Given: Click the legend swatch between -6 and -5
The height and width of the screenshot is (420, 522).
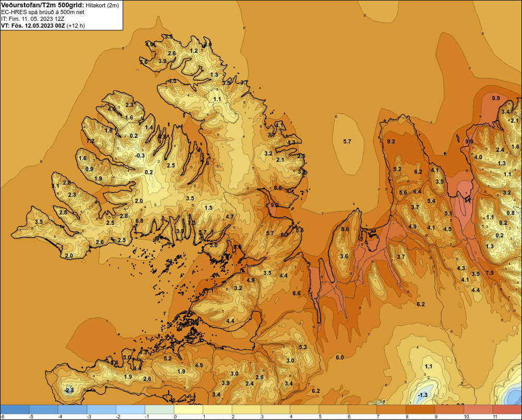Looking at the screenshot, I should (15, 410).
